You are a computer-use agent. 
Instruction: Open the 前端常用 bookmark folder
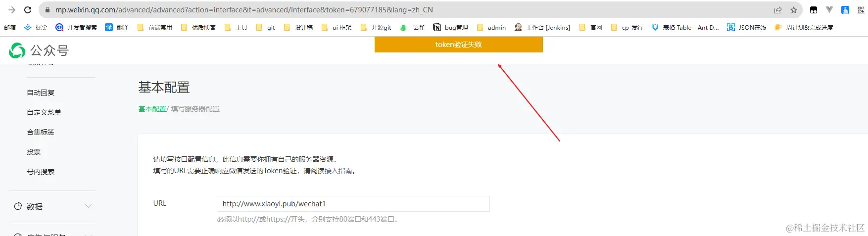tap(154, 28)
